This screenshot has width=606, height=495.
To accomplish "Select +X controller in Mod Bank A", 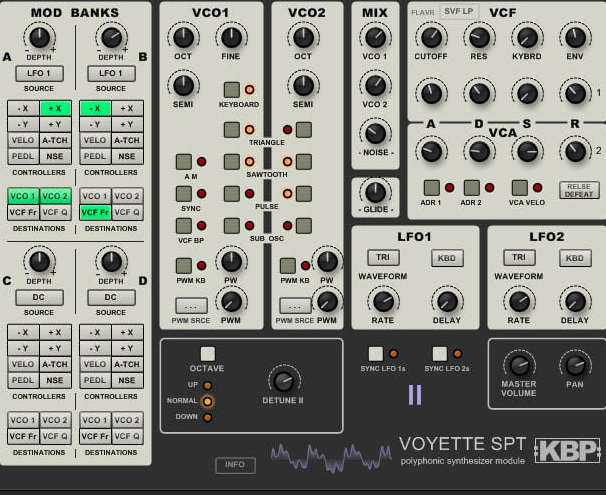I will (56, 109).
